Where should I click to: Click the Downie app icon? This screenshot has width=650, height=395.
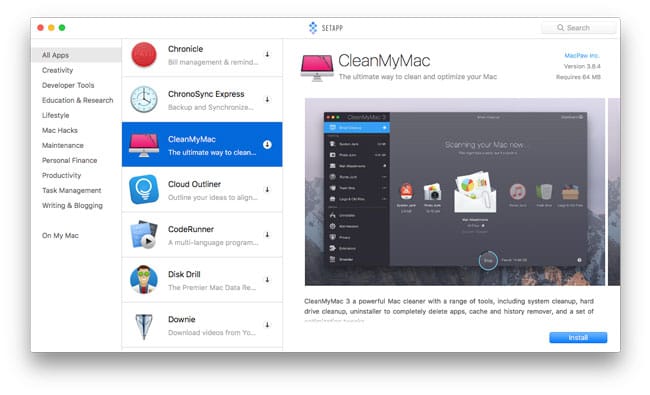[144, 326]
